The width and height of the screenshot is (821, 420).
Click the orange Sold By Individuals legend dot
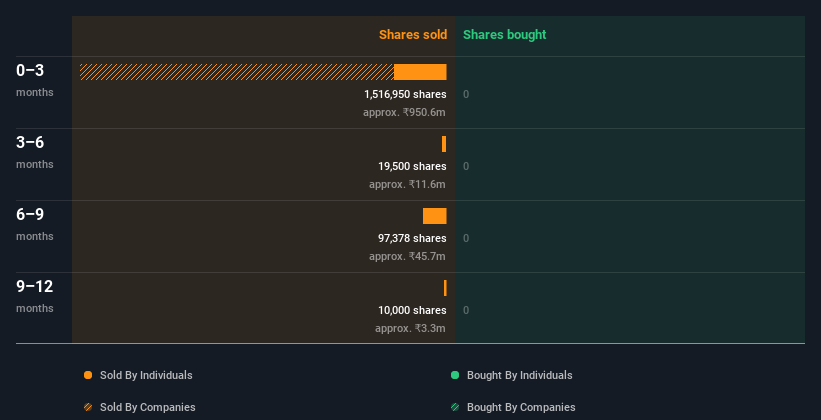88,375
